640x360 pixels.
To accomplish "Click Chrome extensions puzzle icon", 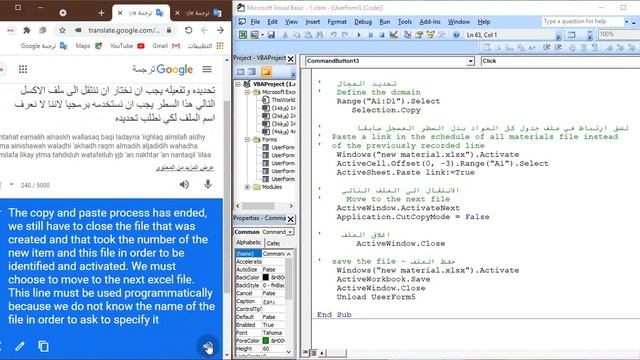I will pyautogui.click(x=27, y=30).
